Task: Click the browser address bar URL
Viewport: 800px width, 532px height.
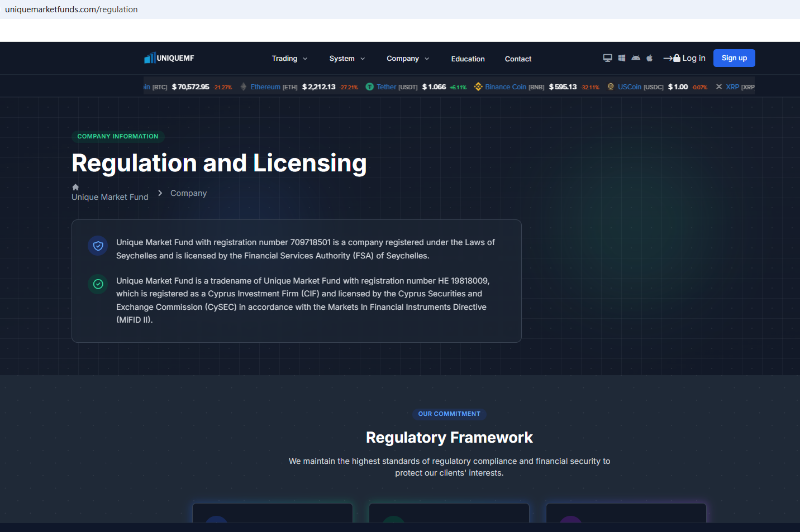Action: (72, 9)
